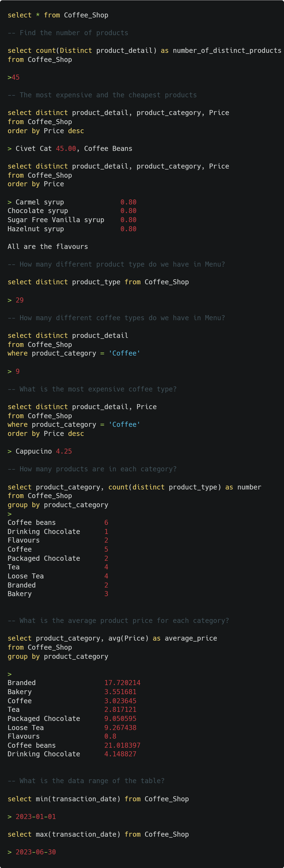Click the date result 2023-06-30
The width and height of the screenshot is (284, 868).
tap(36, 852)
